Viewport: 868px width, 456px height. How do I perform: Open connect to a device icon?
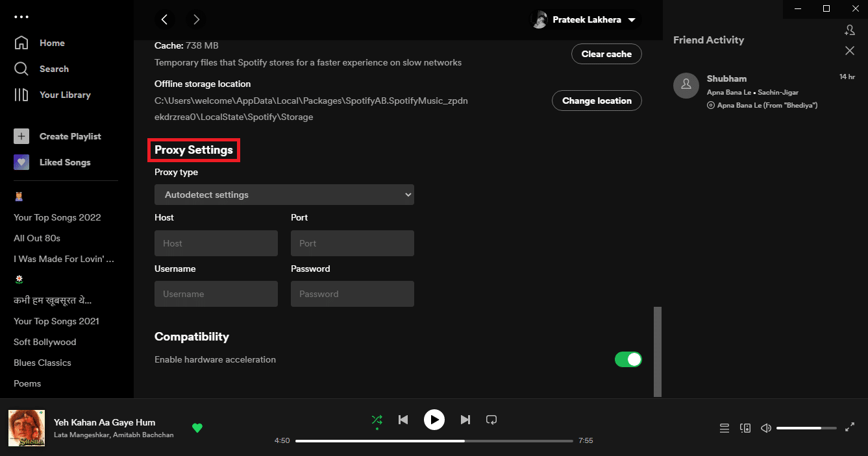[x=745, y=427]
